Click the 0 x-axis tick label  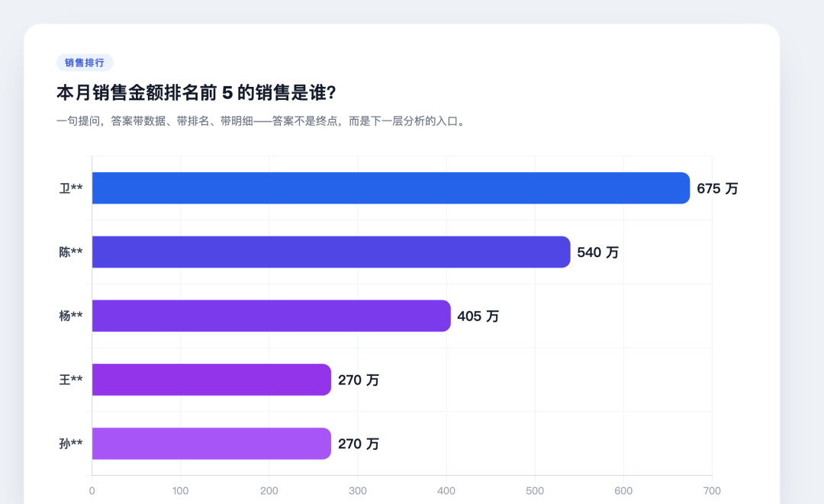point(92,491)
